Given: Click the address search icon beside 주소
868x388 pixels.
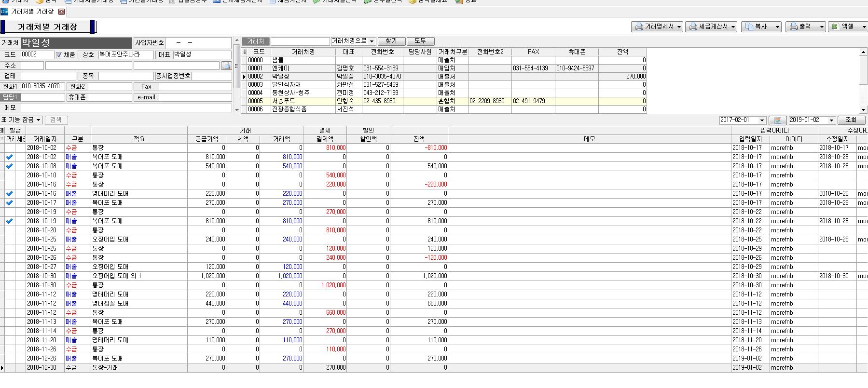Looking at the screenshot, I should pos(226,66).
